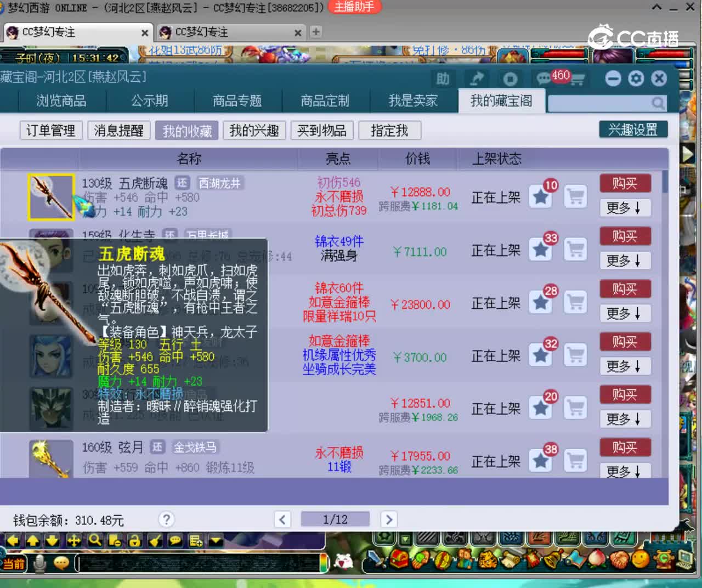Click favorite star for 五虎断魂 item
Screen dimensions: 702x588
[541, 196]
